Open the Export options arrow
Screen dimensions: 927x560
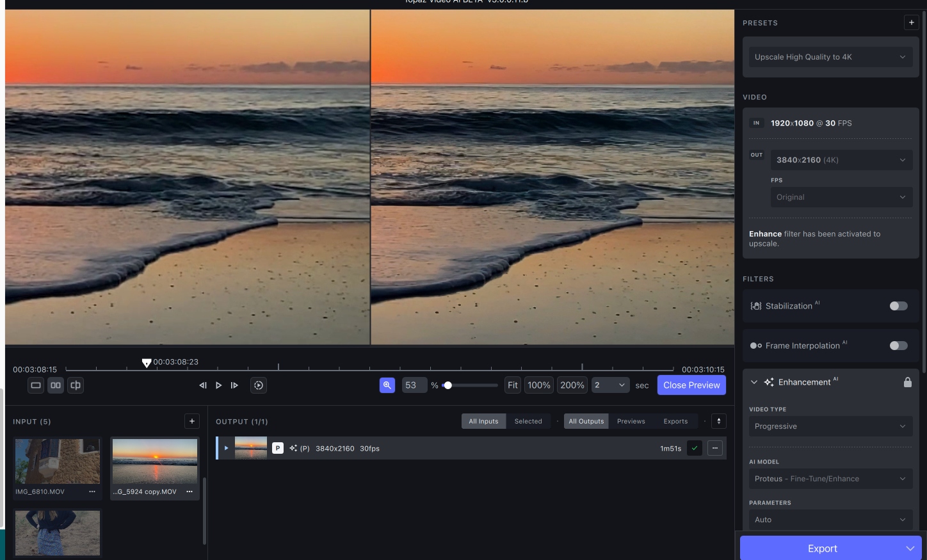click(910, 548)
